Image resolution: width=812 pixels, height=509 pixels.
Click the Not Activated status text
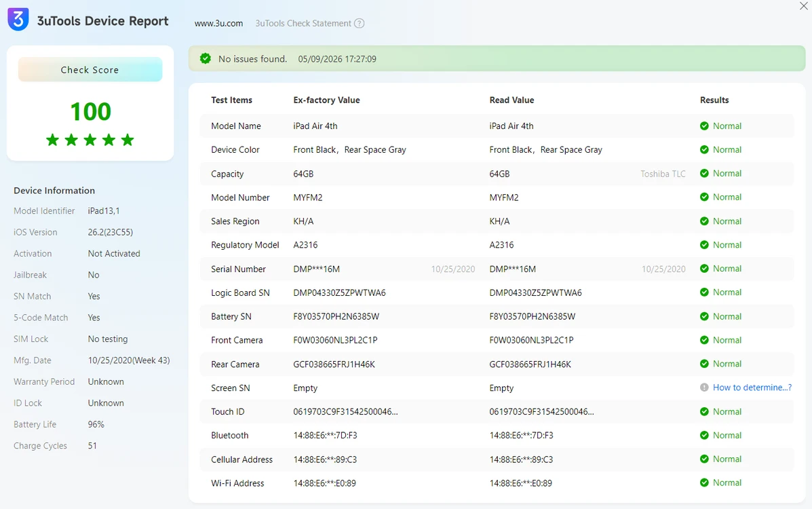[114, 253]
